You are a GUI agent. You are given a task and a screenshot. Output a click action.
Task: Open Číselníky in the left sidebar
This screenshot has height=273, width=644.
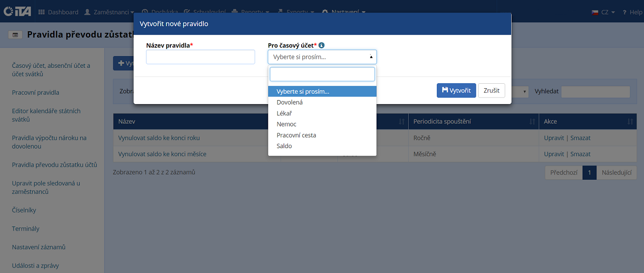click(x=24, y=210)
